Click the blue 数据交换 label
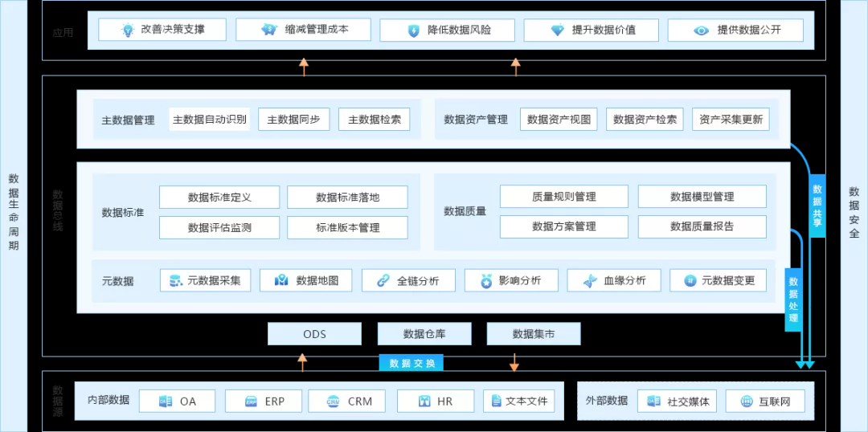868x432 pixels. (x=411, y=363)
